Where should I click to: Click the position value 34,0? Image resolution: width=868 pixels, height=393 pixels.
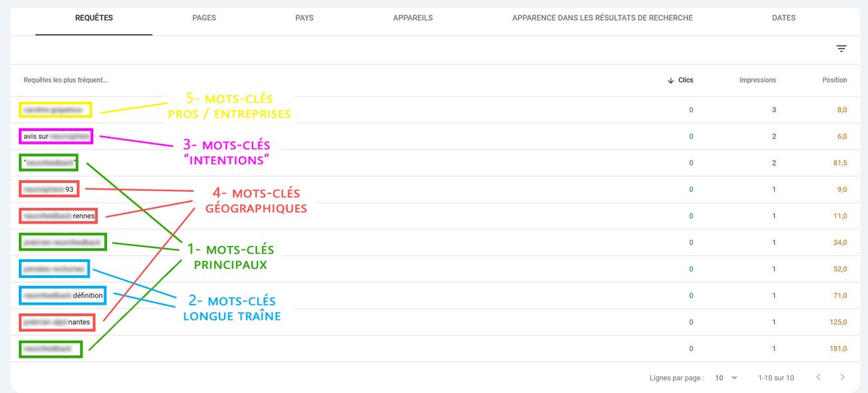coord(838,242)
